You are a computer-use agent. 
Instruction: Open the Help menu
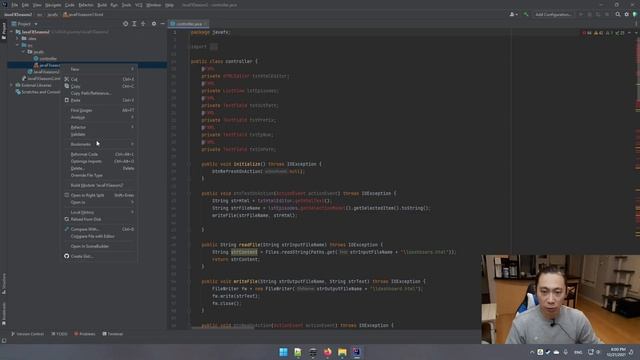(169, 5)
